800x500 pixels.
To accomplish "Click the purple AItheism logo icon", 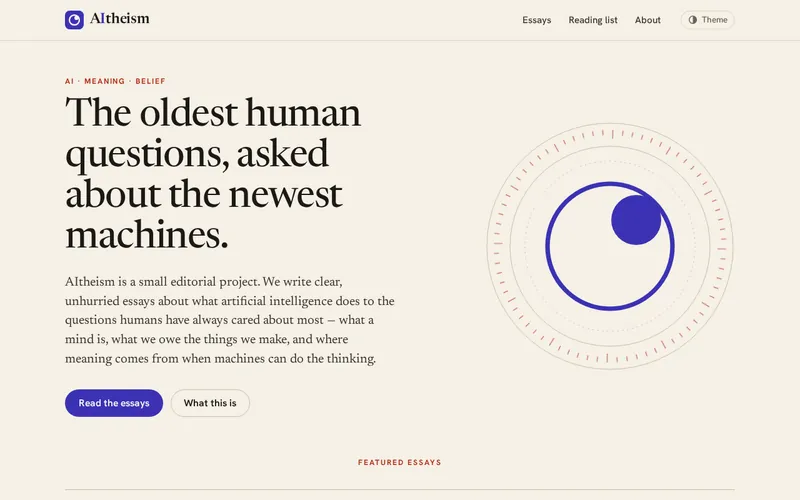I will tap(74, 20).
